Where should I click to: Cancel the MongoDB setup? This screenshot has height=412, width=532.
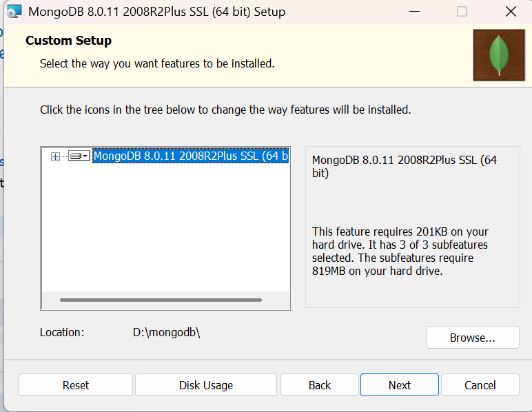pyautogui.click(x=480, y=385)
